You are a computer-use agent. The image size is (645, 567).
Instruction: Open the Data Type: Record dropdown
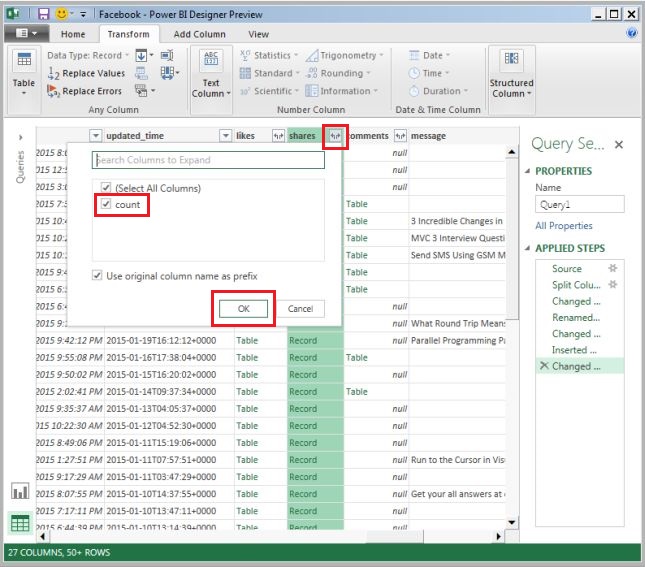(88, 56)
